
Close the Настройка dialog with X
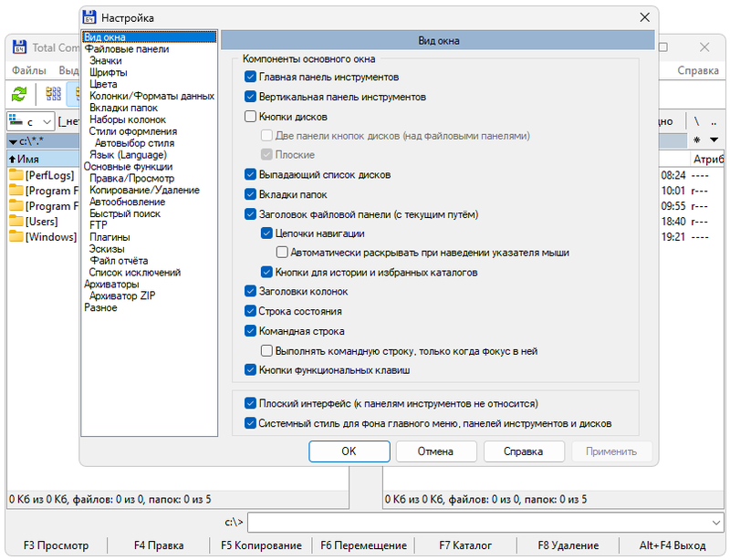[x=644, y=17]
